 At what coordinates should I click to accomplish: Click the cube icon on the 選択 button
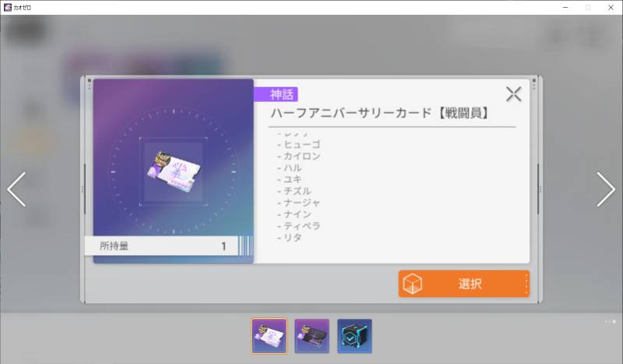(x=412, y=284)
